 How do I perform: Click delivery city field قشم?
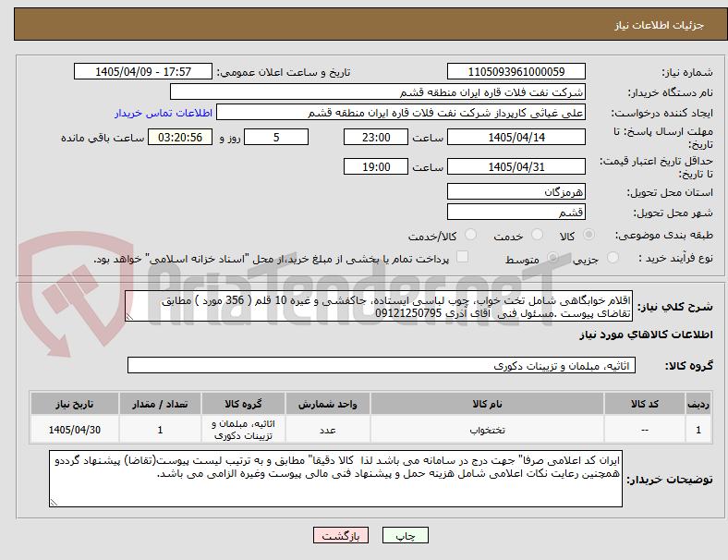click(x=516, y=212)
